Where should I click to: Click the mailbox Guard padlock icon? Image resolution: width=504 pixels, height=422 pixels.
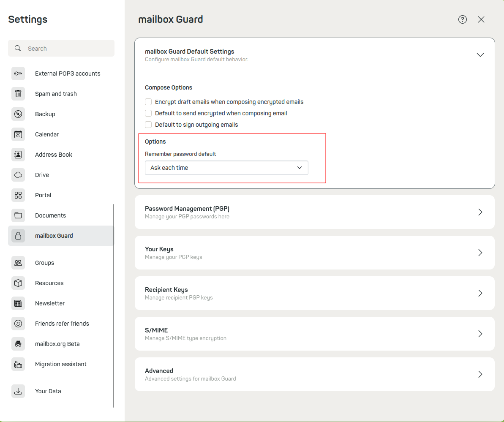(18, 236)
